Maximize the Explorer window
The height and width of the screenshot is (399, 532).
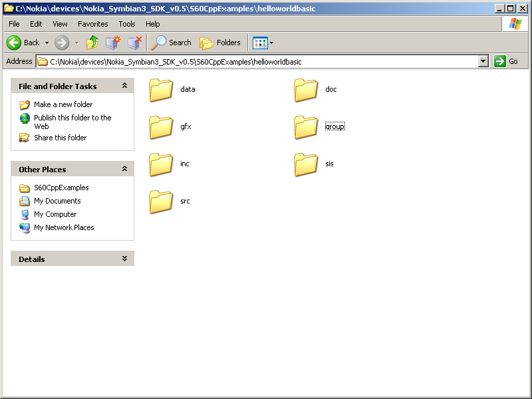511,9
